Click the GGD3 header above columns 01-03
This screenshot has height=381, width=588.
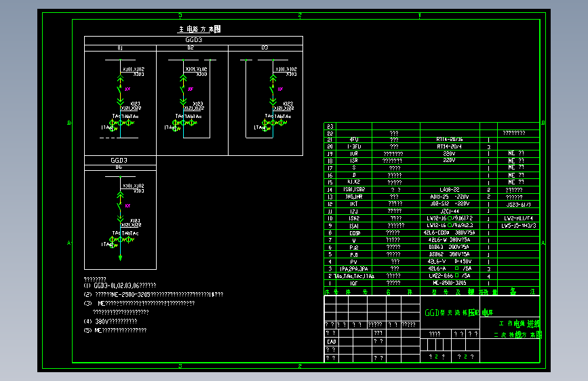(193, 40)
